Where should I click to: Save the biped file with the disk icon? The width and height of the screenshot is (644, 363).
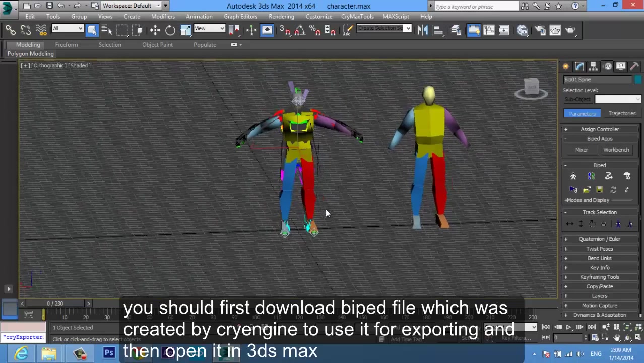pyautogui.click(x=599, y=189)
